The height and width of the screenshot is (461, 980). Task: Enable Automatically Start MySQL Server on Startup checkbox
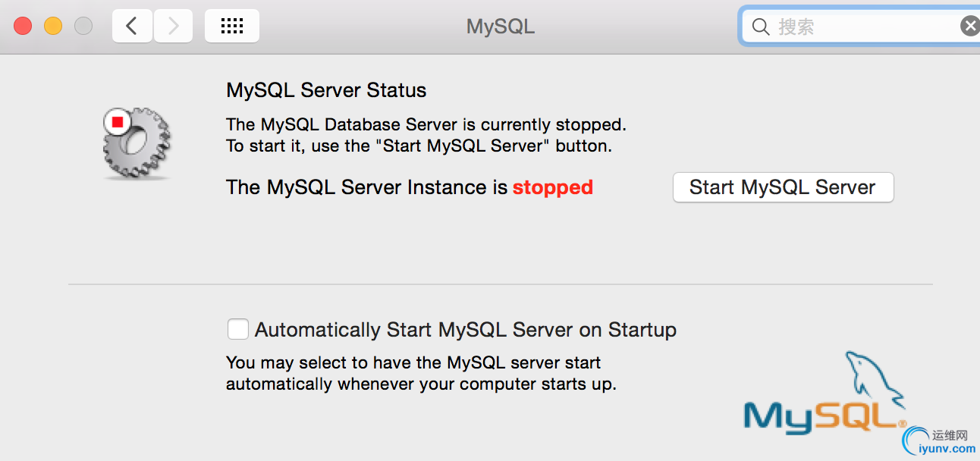(238, 330)
